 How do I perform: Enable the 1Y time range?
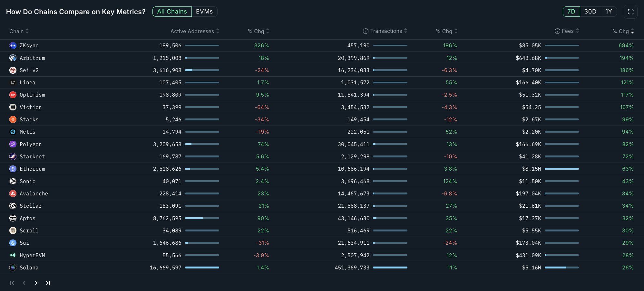tap(609, 11)
